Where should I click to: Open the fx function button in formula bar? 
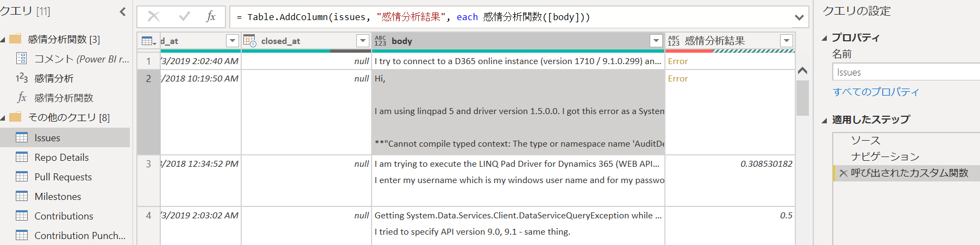[x=211, y=17]
